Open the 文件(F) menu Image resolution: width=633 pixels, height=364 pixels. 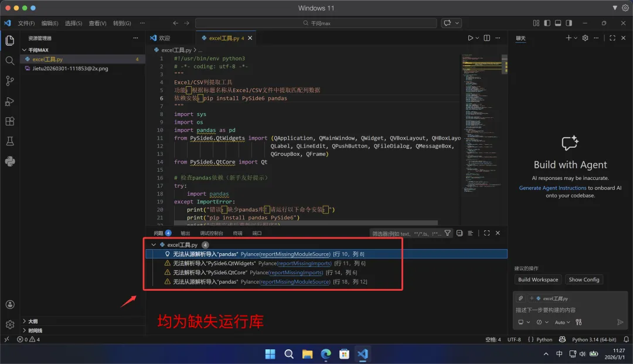pyautogui.click(x=26, y=23)
